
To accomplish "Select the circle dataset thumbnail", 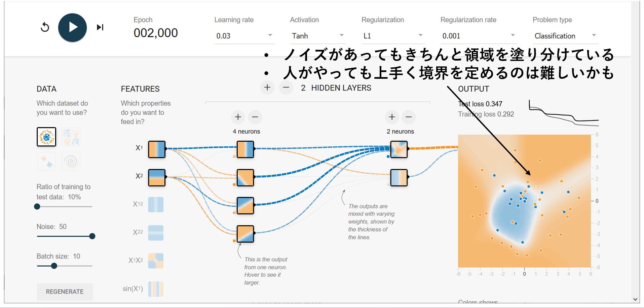I will tap(46, 137).
